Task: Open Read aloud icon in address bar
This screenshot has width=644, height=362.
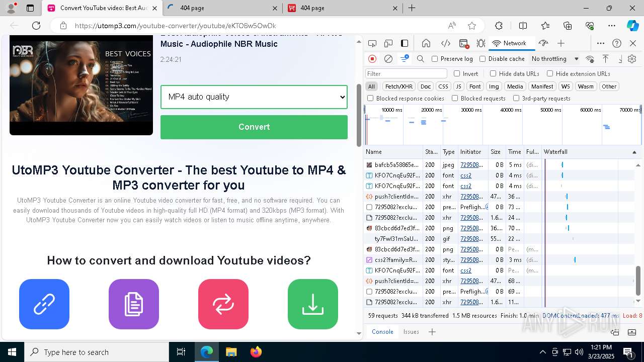Action: 452,26
